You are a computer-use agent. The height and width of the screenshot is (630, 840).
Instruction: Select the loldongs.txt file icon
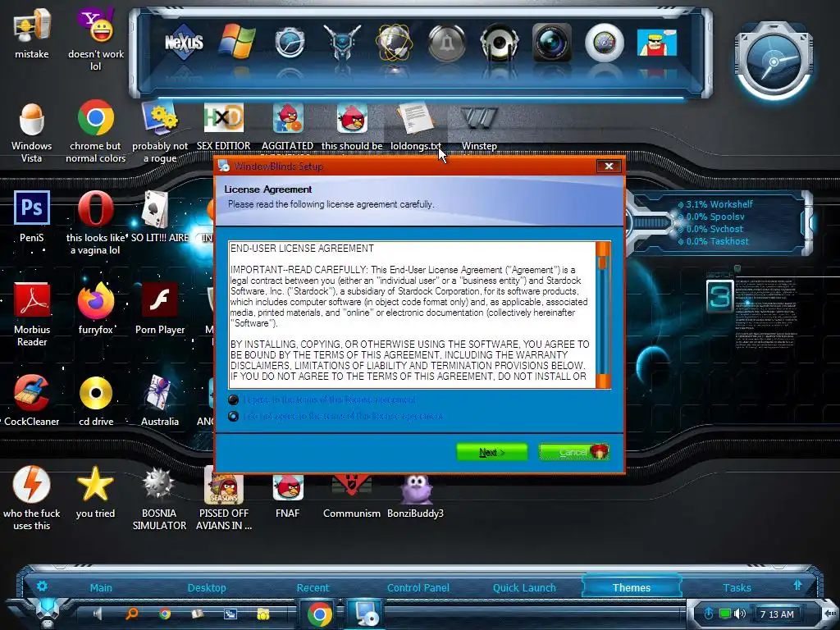[x=416, y=126]
